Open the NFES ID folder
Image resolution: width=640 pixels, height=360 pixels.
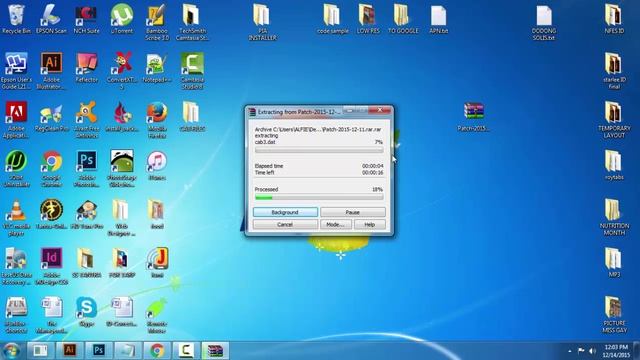614,19
